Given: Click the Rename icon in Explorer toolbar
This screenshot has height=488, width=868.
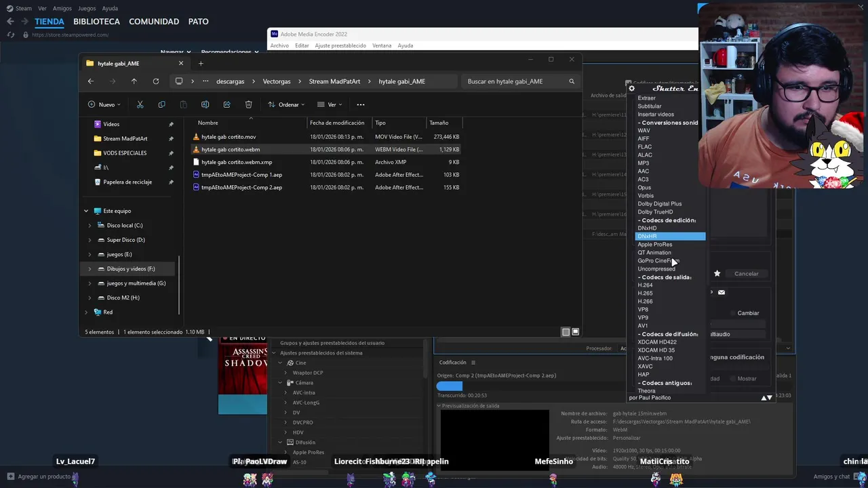Looking at the screenshot, I should point(205,104).
